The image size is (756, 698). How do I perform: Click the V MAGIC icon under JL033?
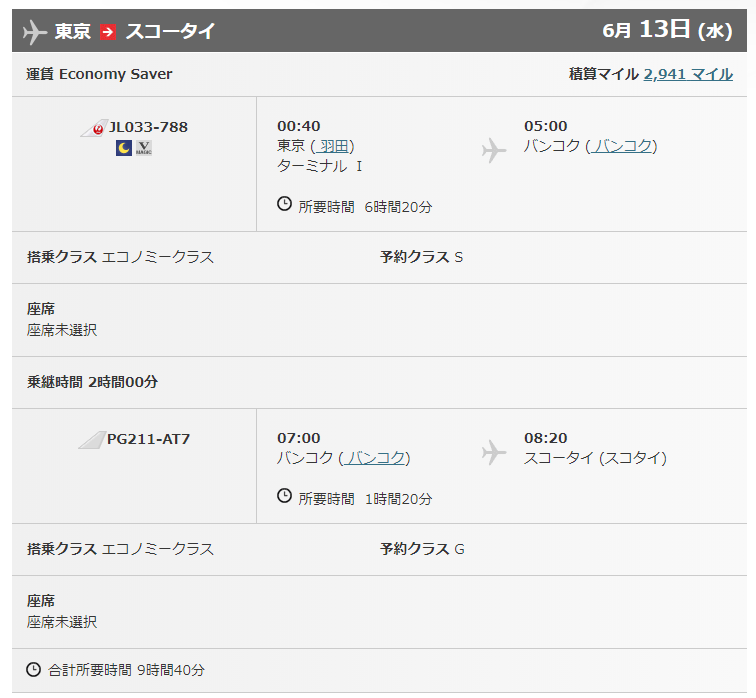144,148
